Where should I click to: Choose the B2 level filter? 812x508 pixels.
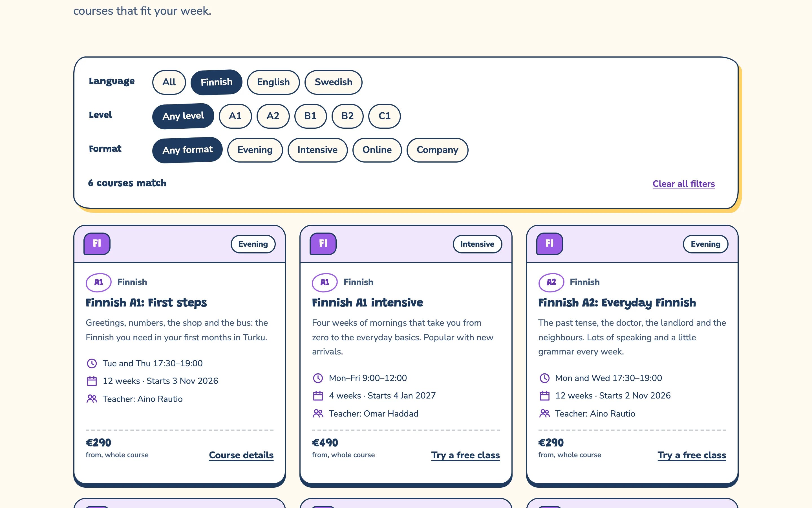click(347, 116)
